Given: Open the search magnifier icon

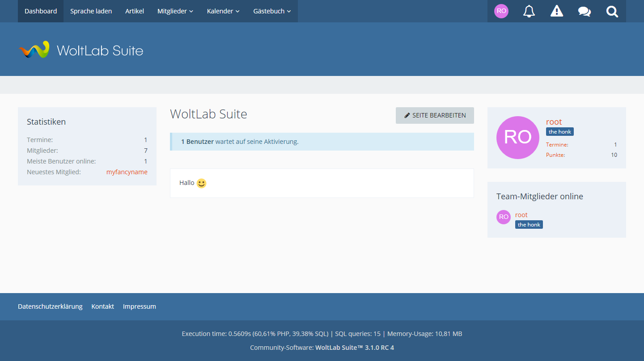Looking at the screenshot, I should coord(612,11).
